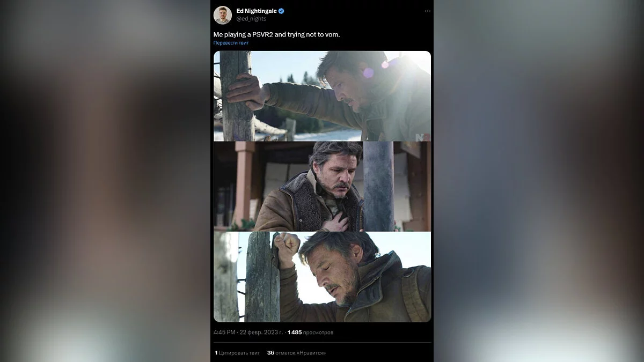This screenshot has height=362, width=644.
Task: Click the 4:45 PM timestamp
Action: pos(224,333)
